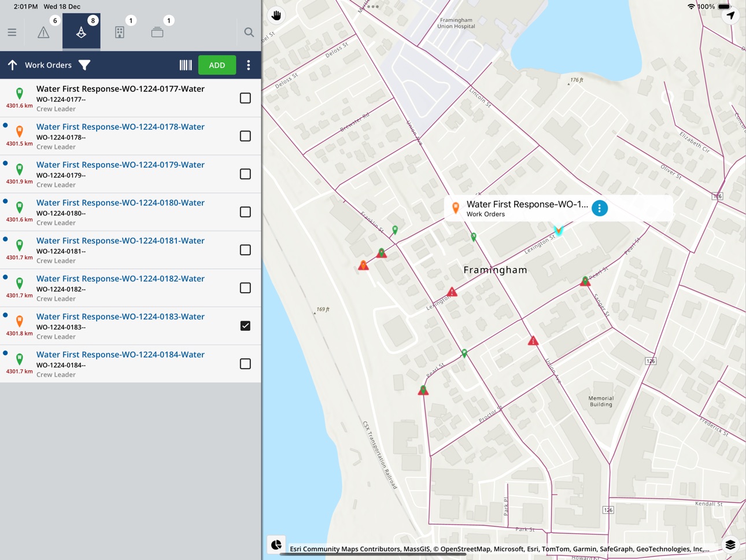The width and height of the screenshot is (746, 560).
Task: Click the red alert triangle on Union Ave
Action: 533,341
